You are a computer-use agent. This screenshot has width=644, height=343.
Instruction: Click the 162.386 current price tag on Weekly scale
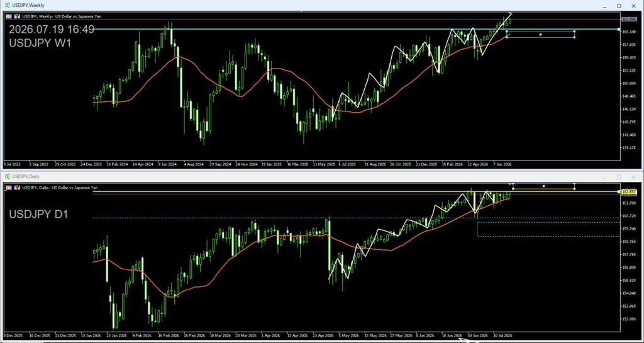[x=629, y=20]
